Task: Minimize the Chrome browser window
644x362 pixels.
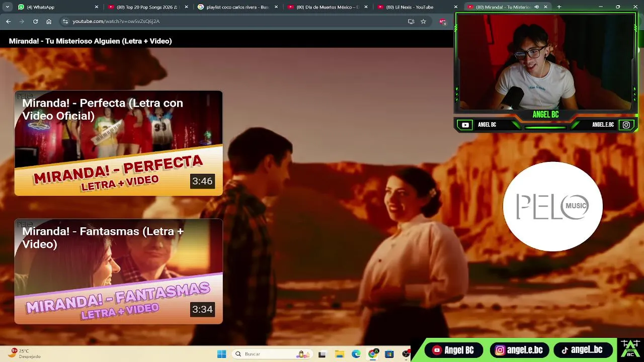Action: (600, 7)
